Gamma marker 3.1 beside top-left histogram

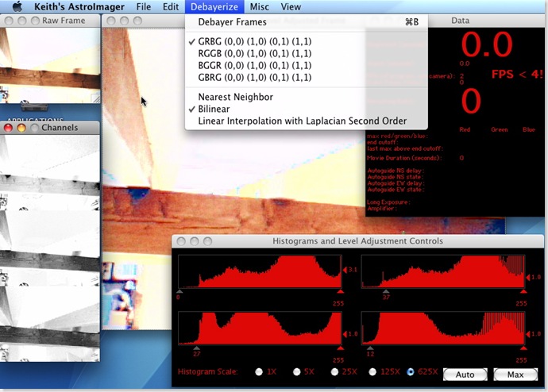tap(345, 270)
